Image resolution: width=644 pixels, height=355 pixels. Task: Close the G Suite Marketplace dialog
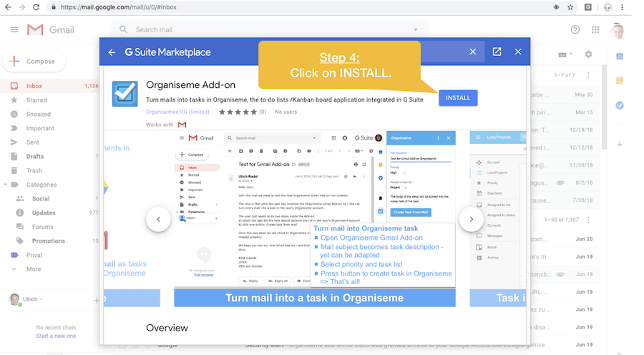point(472,52)
